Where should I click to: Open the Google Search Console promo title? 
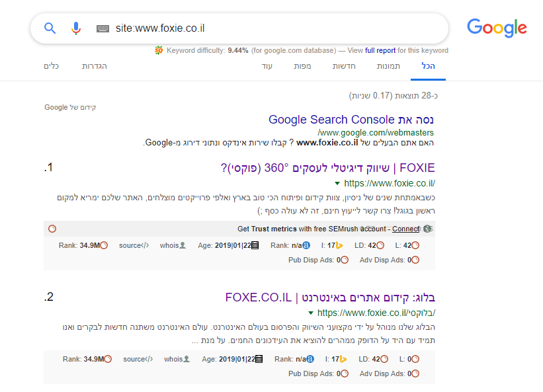(351, 120)
